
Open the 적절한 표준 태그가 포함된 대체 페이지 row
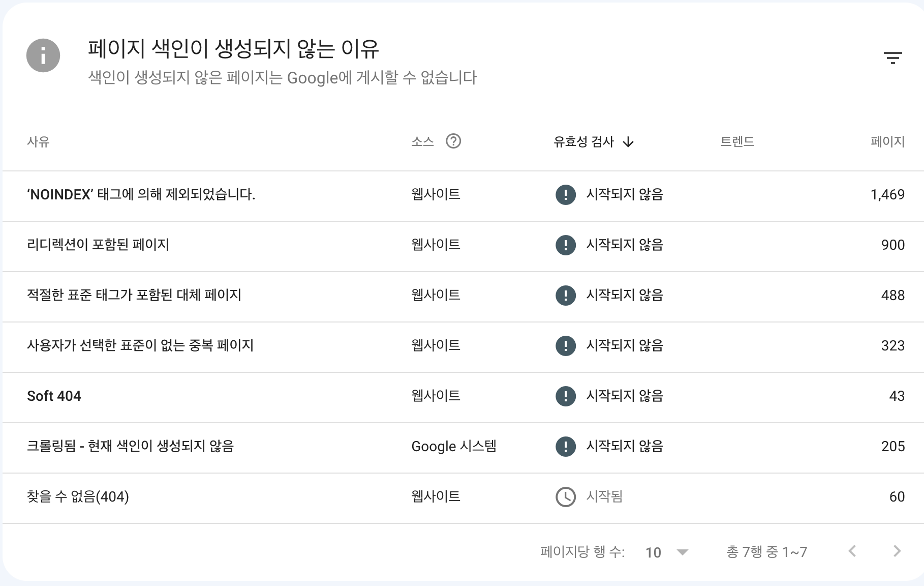tap(134, 295)
